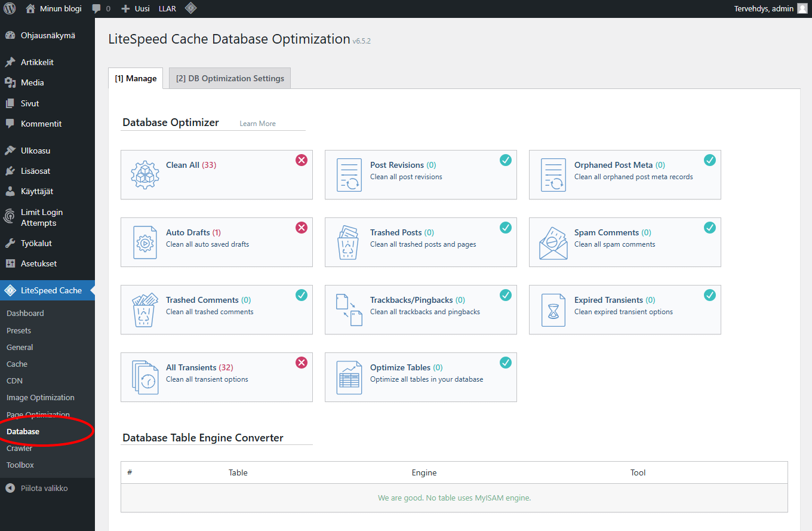This screenshot has width=812, height=531.
Task: Click the admin avatar icon at top right
Action: pyautogui.click(x=802, y=8)
